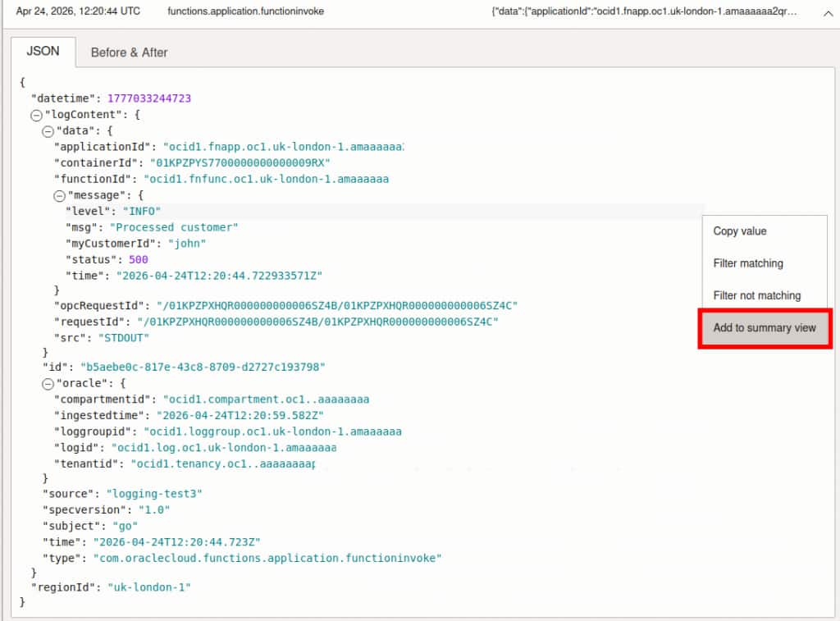Click regionId value "uk-london-1"
840x621 pixels.
[149, 587]
